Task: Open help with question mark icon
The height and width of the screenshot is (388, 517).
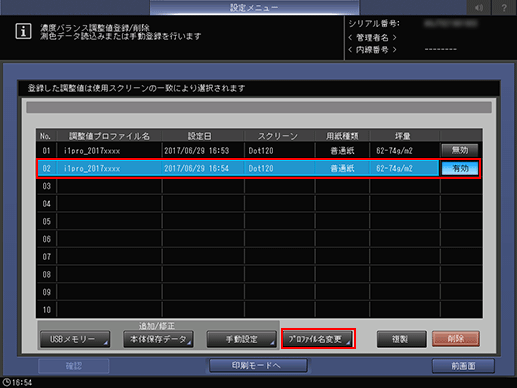Action: point(504,8)
